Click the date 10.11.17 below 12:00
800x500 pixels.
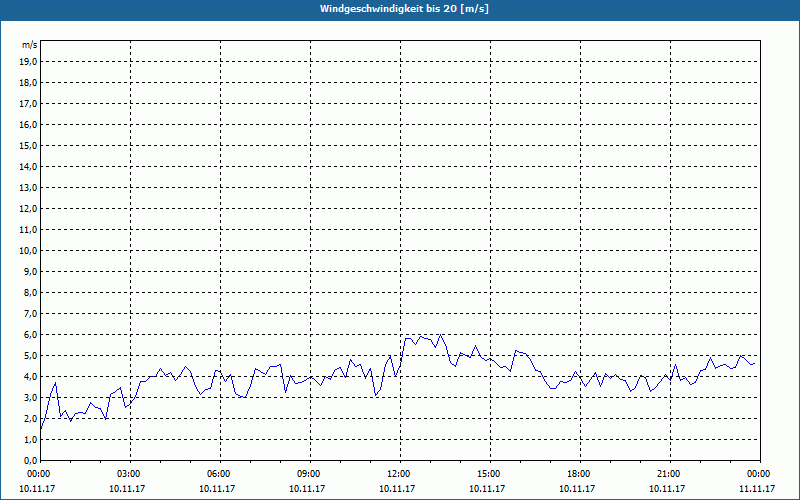pos(397,488)
